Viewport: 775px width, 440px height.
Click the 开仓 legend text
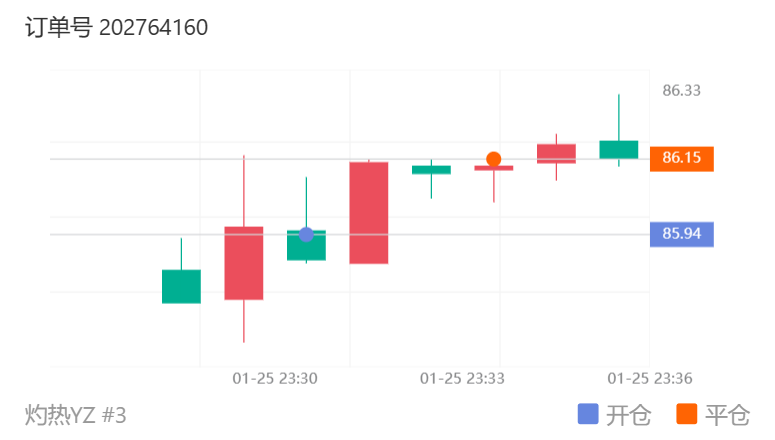[628, 415]
